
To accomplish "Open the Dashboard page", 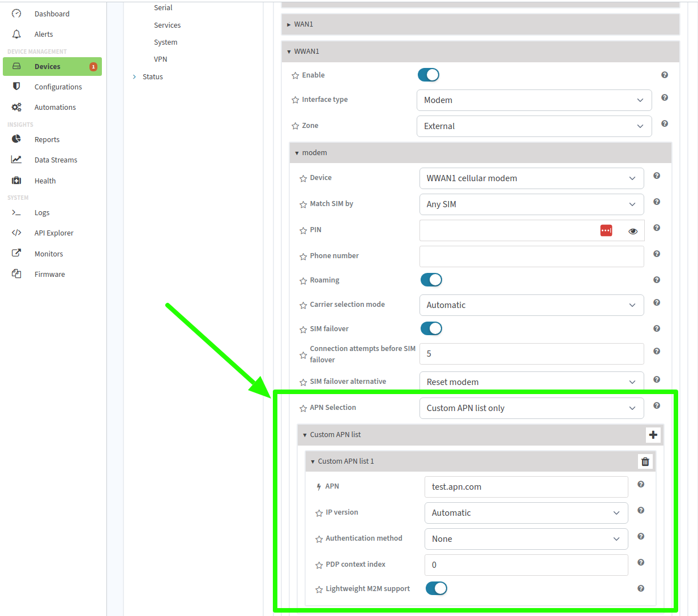I will point(52,14).
